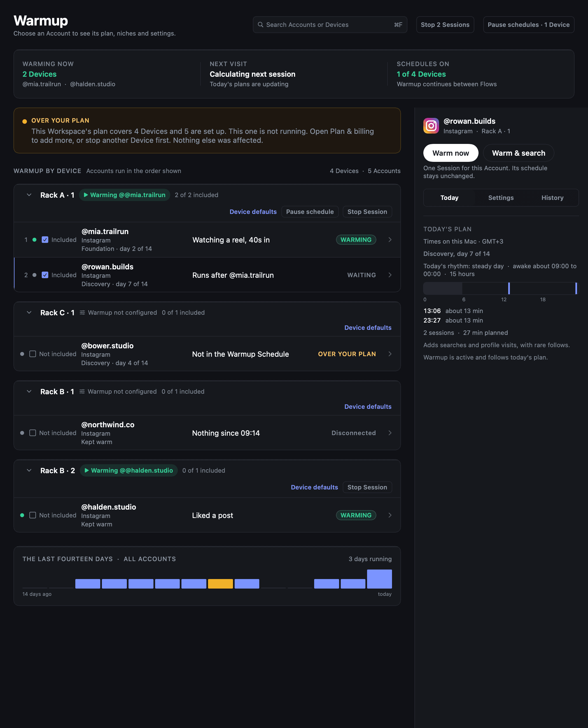Switch to the Settings tab
The height and width of the screenshot is (728, 588).
click(x=501, y=197)
